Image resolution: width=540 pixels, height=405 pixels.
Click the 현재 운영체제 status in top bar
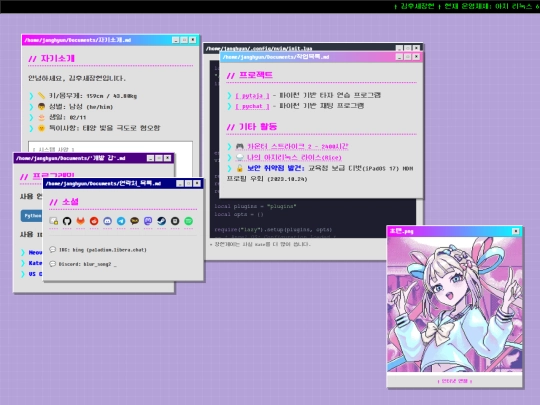(491, 6)
